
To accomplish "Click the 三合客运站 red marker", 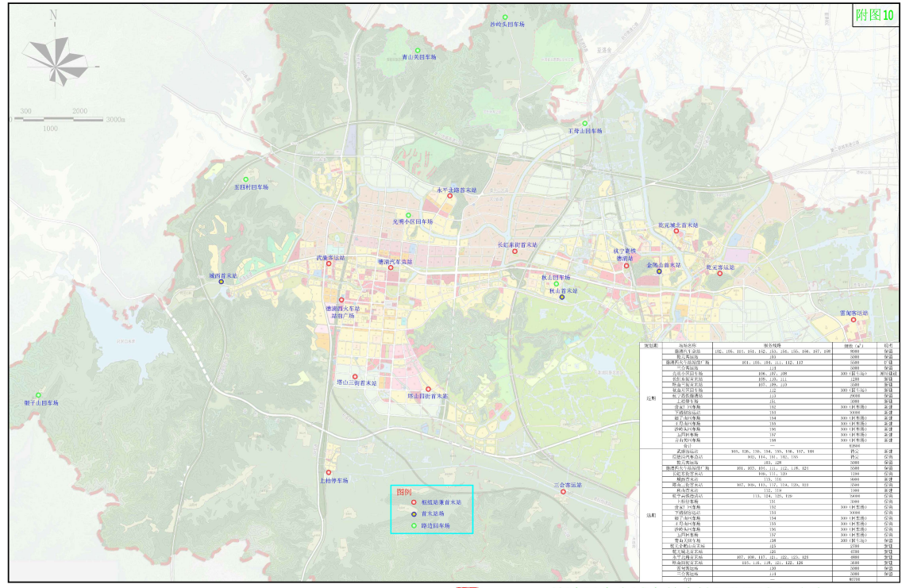I will (x=565, y=477).
